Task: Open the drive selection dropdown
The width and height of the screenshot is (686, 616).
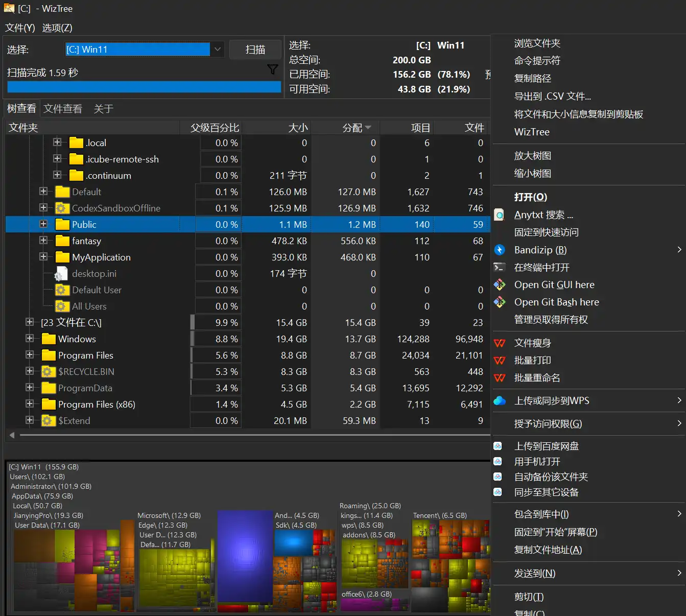Action: click(x=218, y=49)
